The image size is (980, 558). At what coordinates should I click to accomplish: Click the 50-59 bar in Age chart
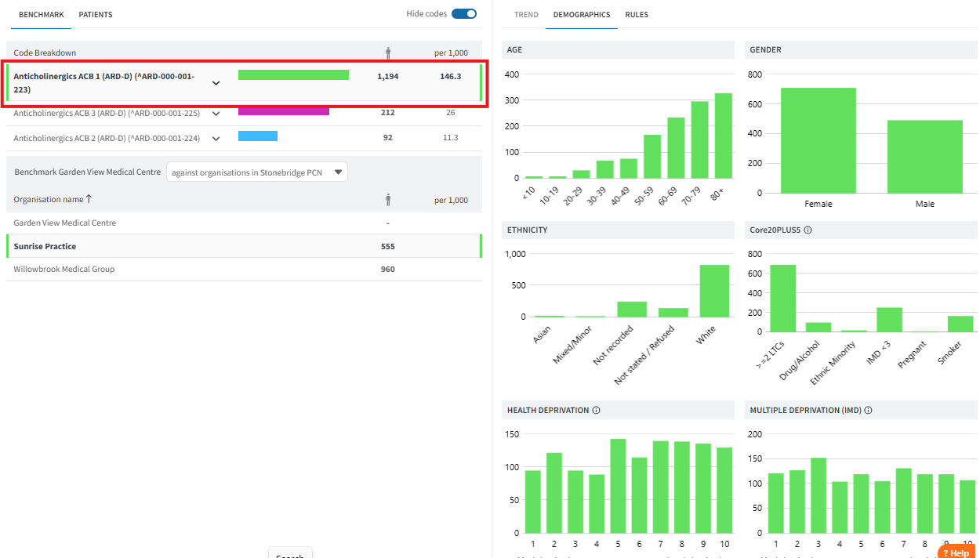pos(652,157)
